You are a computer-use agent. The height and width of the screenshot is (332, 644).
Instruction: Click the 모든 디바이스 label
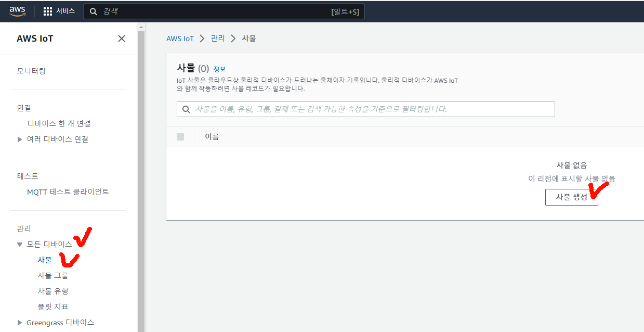[x=49, y=244]
